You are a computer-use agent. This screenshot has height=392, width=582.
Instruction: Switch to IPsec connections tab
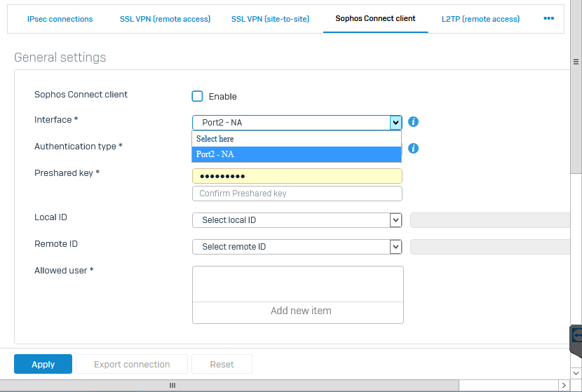(x=60, y=19)
